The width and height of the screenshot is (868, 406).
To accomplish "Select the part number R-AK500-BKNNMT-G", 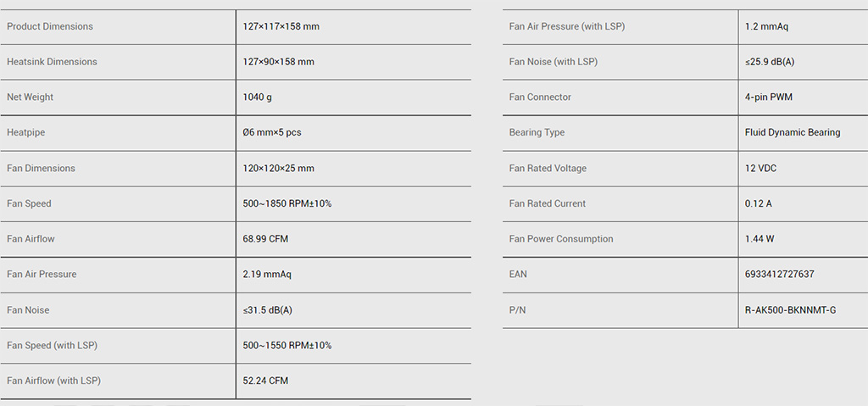I will point(790,310).
